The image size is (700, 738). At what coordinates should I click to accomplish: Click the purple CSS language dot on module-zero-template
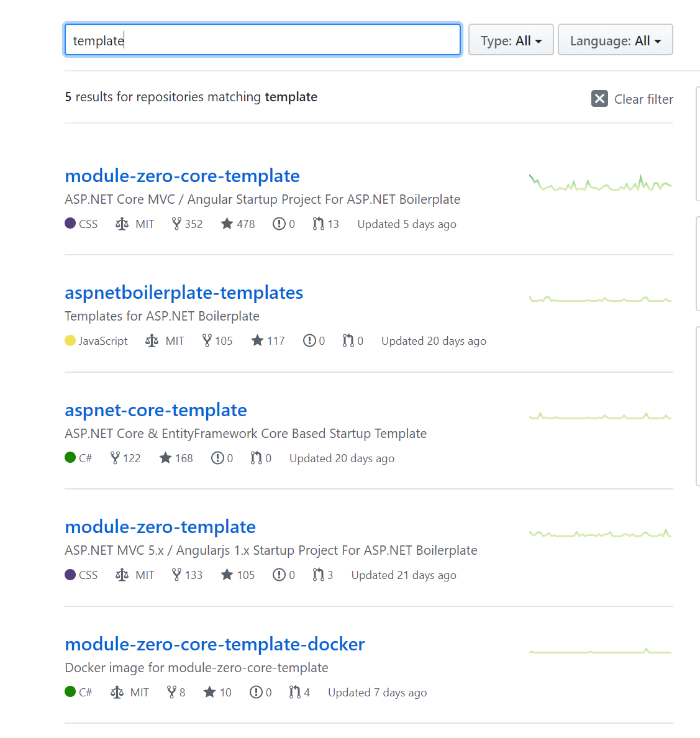pos(70,575)
